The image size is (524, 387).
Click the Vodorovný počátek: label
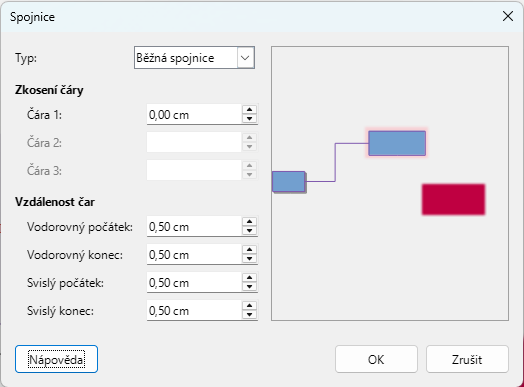tap(80, 227)
